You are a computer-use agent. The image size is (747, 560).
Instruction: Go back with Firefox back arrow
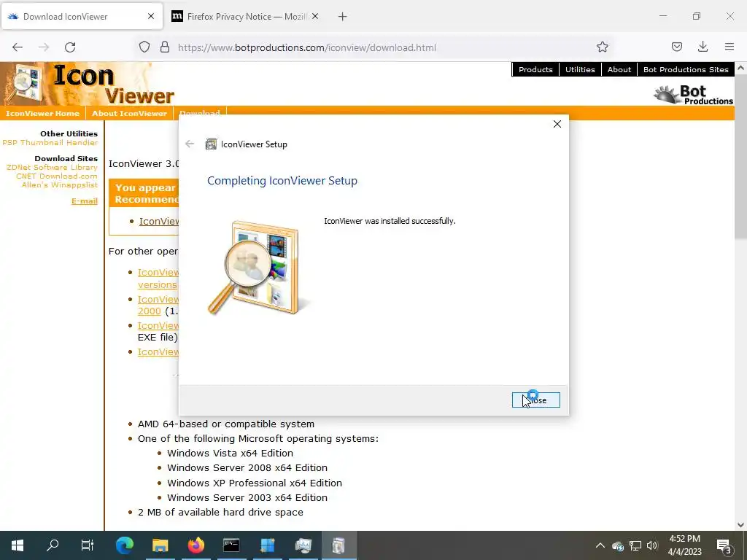point(18,47)
